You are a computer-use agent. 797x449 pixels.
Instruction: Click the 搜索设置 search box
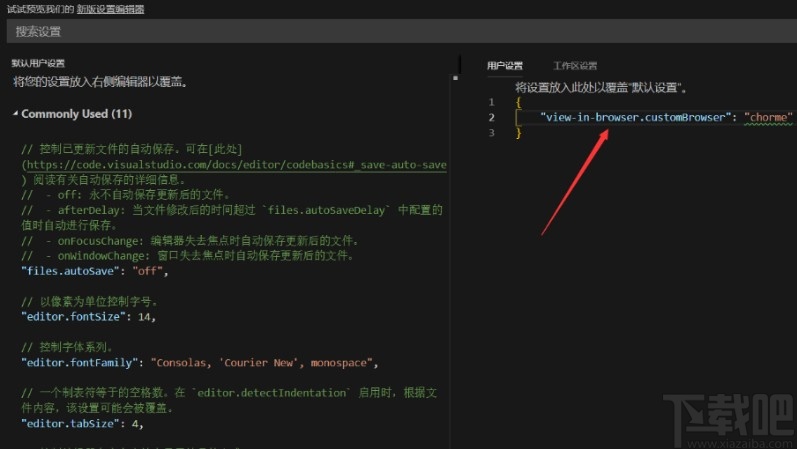tap(398, 31)
